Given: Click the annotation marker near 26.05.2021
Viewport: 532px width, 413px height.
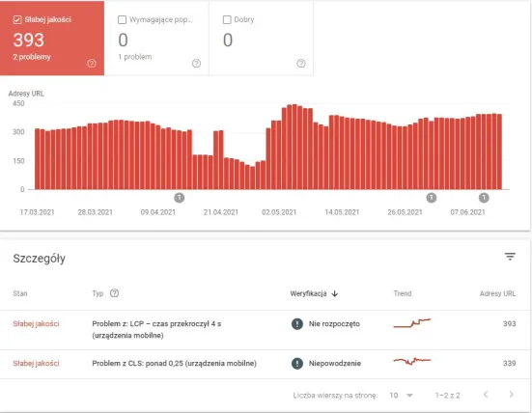Looking at the screenshot, I should pos(432,198).
